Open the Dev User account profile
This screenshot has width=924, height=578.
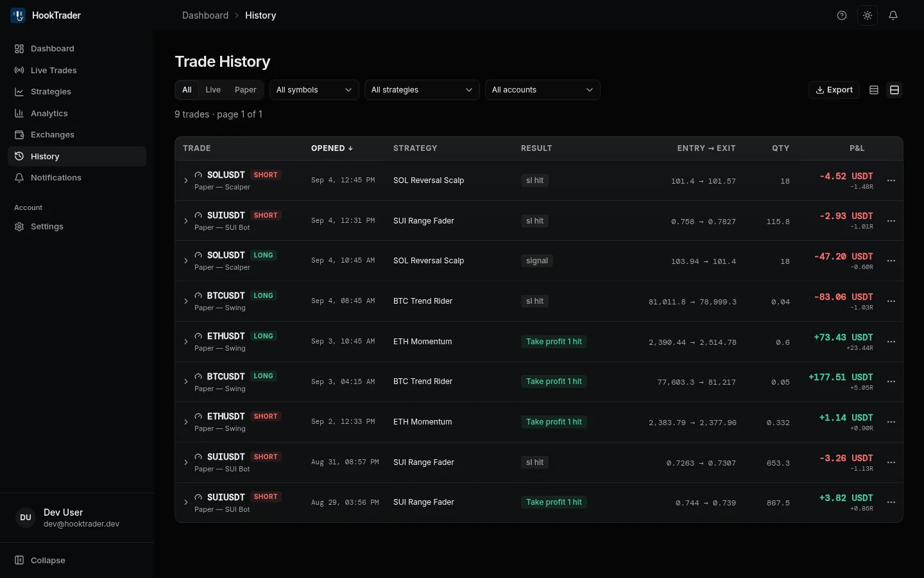point(77,518)
